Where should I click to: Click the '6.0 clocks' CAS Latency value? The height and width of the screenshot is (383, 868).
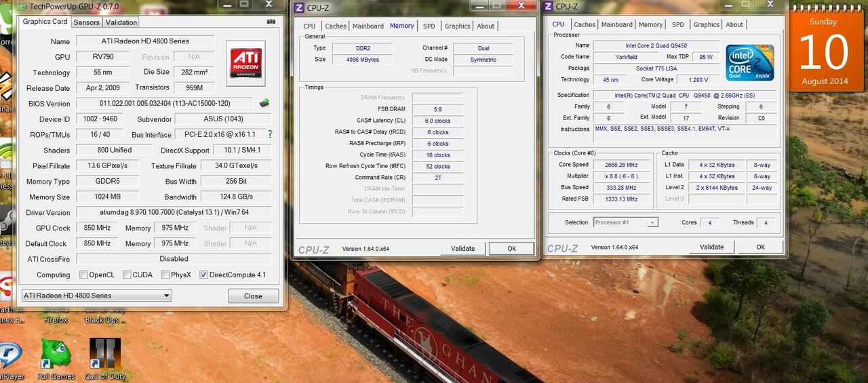tap(437, 121)
